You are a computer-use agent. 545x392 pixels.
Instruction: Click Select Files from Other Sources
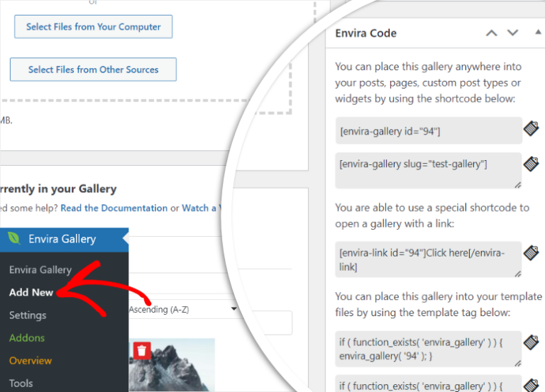click(93, 69)
